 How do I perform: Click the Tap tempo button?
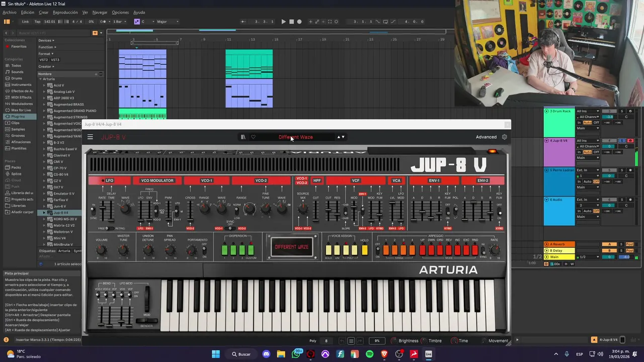tap(37, 22)
